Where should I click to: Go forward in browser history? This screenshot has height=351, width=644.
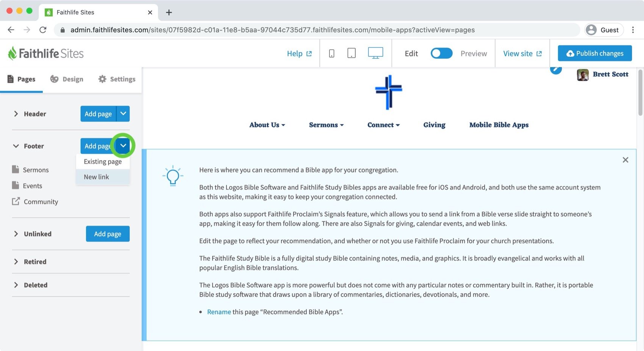click(x=27, y=30)
